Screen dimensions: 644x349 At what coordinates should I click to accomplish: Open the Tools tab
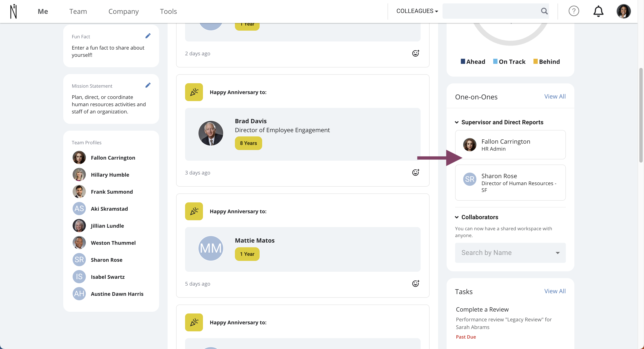click(x=168, y=11)
